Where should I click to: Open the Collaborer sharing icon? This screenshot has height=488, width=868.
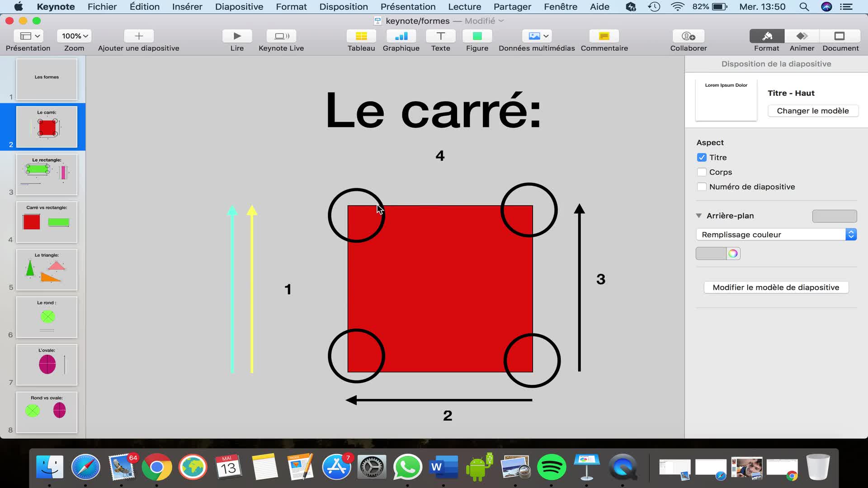click(x=688, y=36)
